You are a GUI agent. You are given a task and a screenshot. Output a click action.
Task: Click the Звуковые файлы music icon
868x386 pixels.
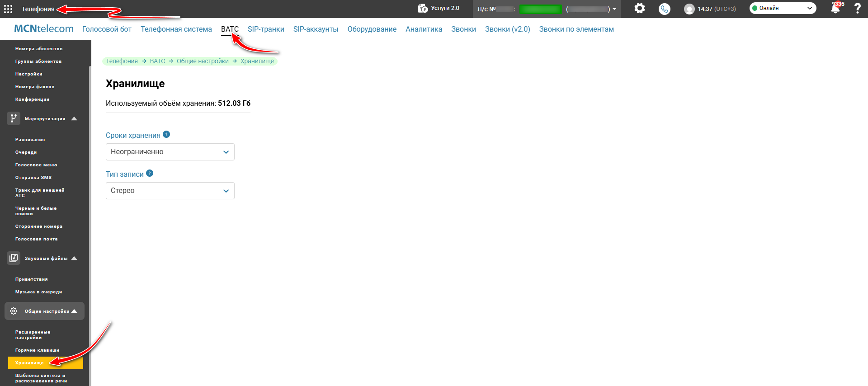(x=14, y=258)
